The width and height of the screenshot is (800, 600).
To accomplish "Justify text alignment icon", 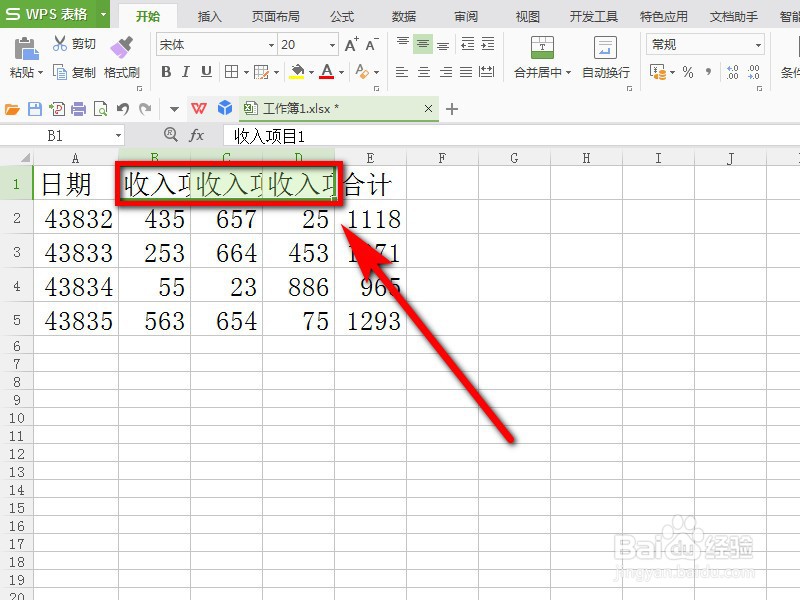I will (466, 72).
